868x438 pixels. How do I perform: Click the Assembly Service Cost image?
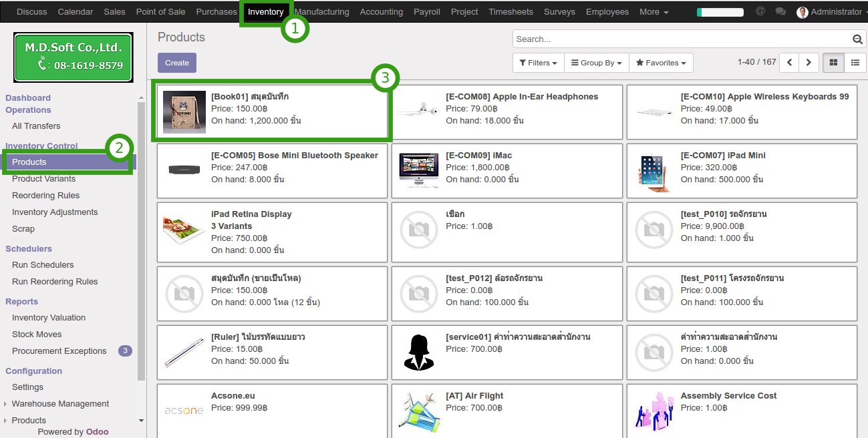[x=654, y=411]
